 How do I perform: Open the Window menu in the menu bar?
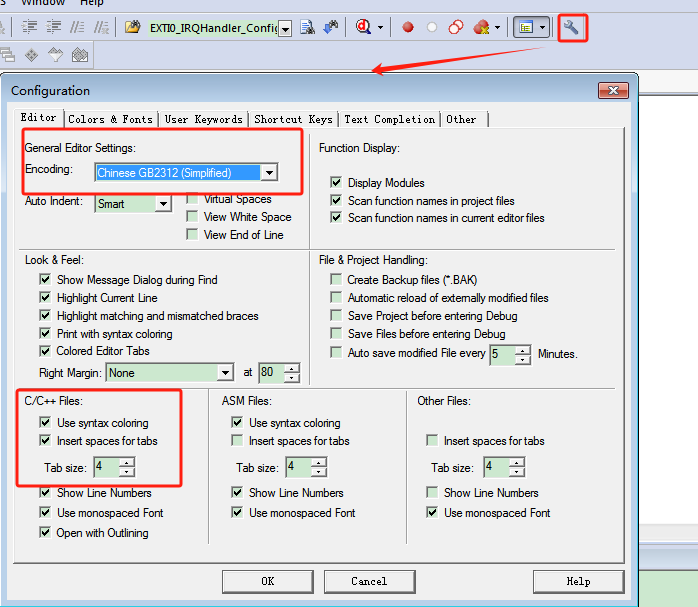(x=43, y=4)
